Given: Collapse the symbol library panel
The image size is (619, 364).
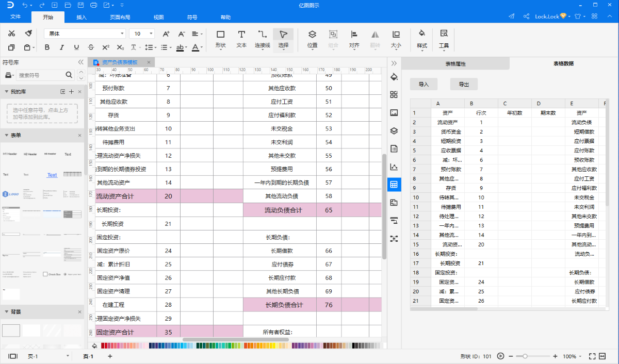Looking at the screenshot, I should (x=80, y=62).
